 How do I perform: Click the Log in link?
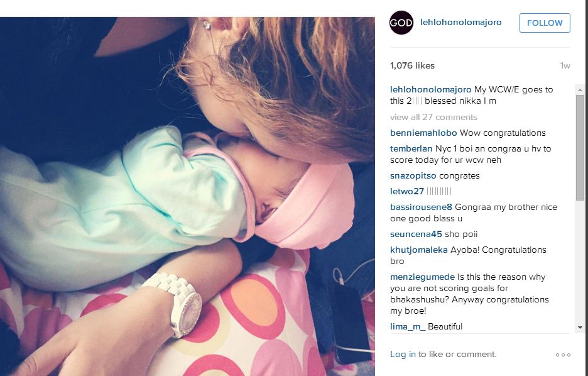(x=403, y=354)
